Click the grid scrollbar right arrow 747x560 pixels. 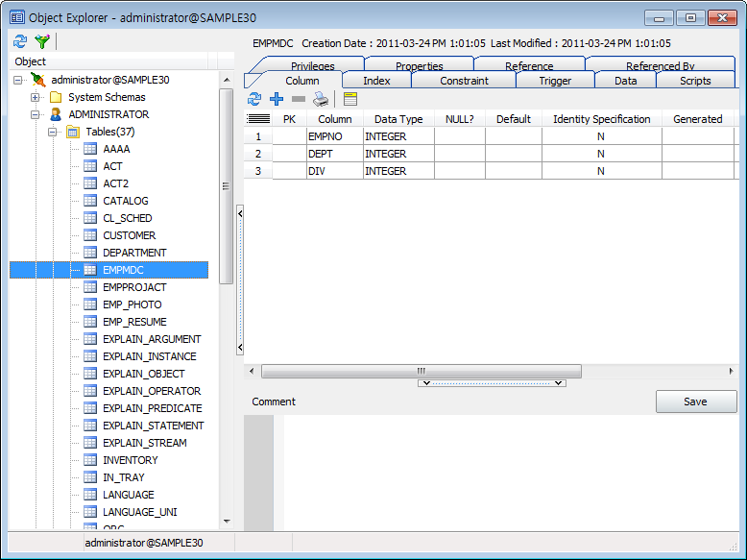pos(732,371)
